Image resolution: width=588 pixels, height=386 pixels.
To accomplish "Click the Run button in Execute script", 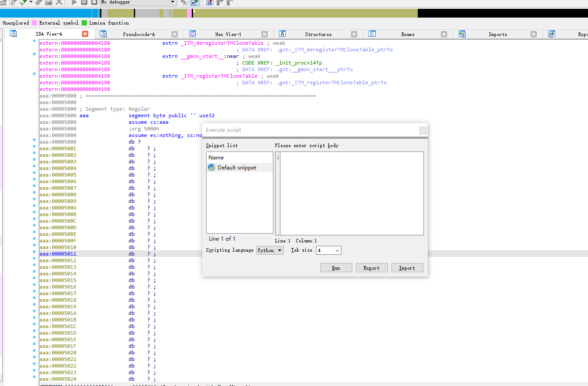I will (x=336, y=267).
